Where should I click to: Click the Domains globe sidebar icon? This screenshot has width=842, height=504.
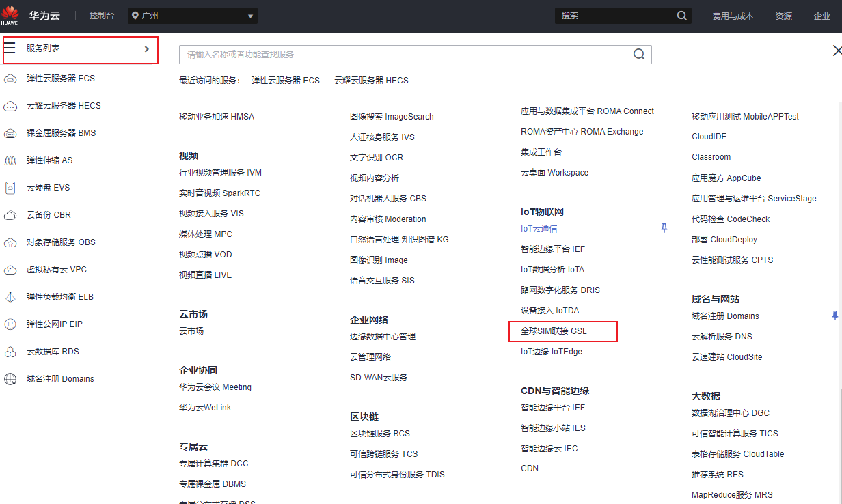coord(10,379)
